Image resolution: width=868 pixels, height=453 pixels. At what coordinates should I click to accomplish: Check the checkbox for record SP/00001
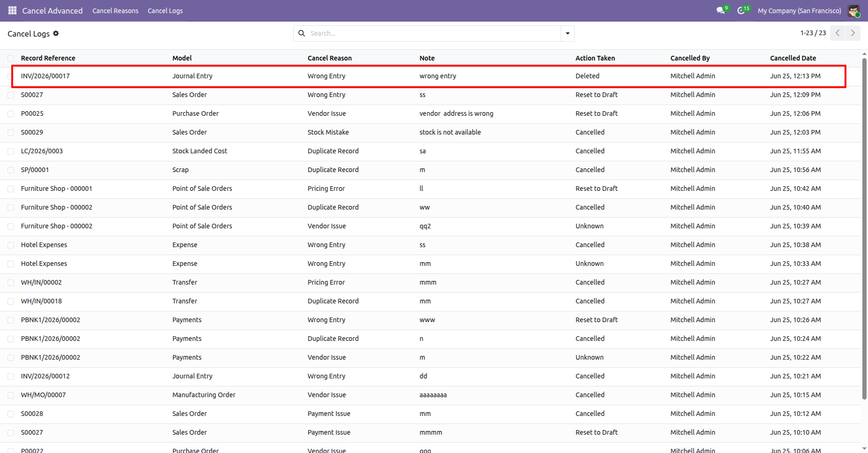click(x=11, y=170)
